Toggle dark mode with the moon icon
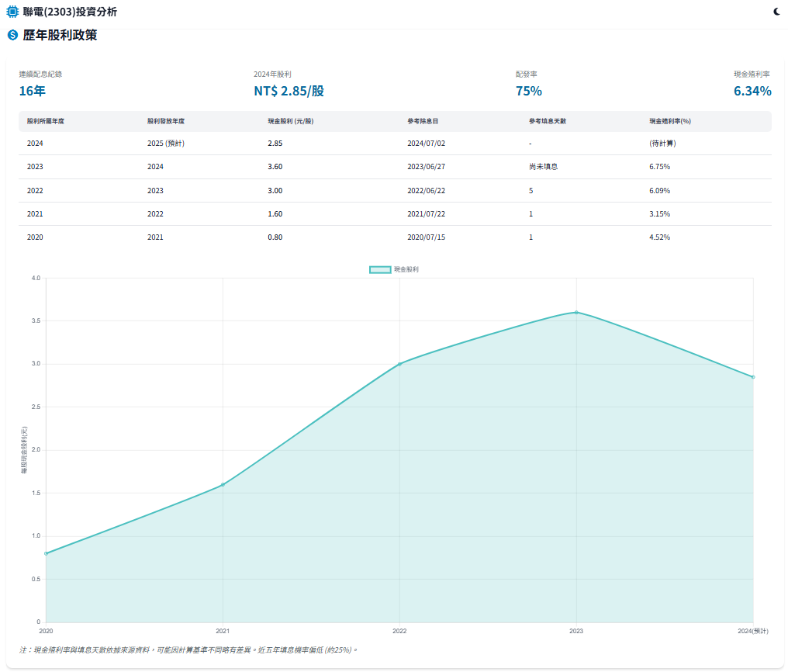 tap(777, 12)
